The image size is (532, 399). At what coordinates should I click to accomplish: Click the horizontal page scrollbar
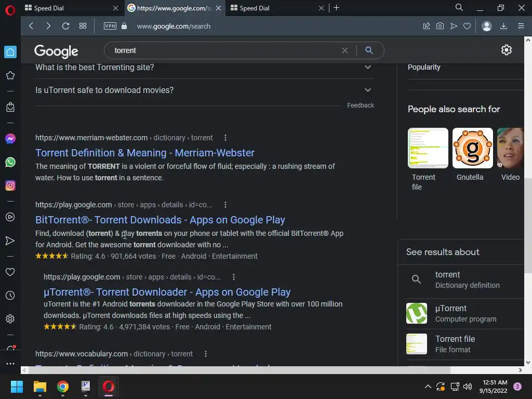pos(238,370)
